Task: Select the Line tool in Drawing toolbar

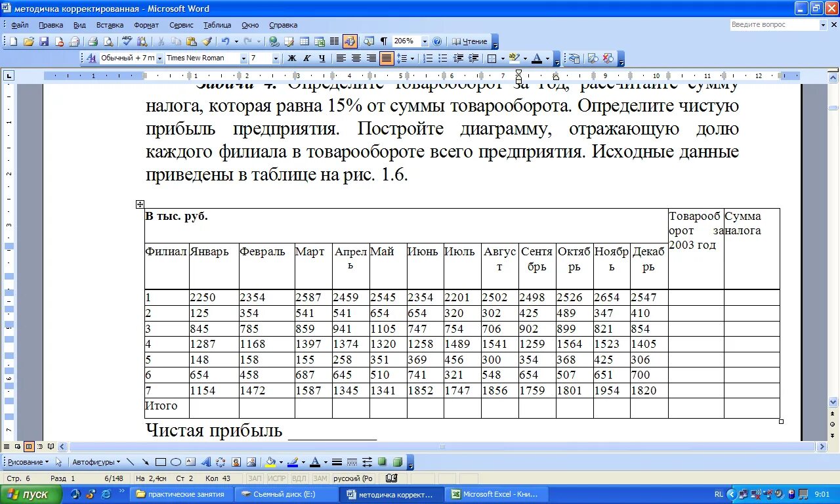Action: [x=130, y=462]
